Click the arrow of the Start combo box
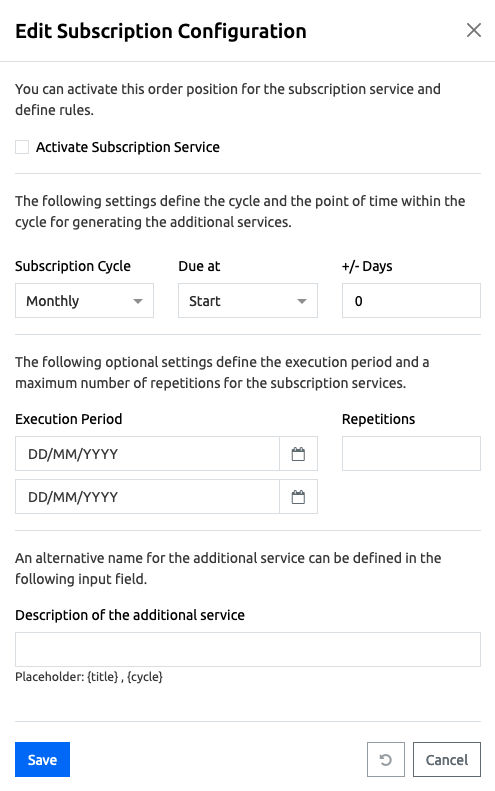 pos(301,301)
